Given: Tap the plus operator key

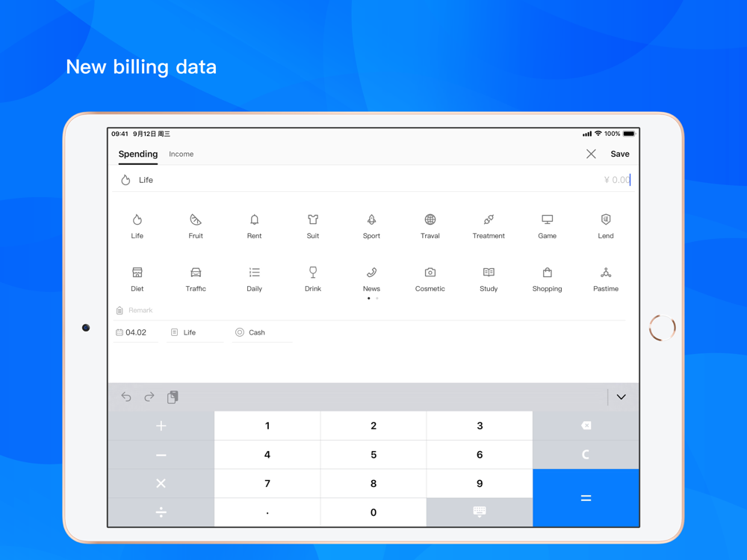Looking at the screenshot, I should [x=161, y=426].
